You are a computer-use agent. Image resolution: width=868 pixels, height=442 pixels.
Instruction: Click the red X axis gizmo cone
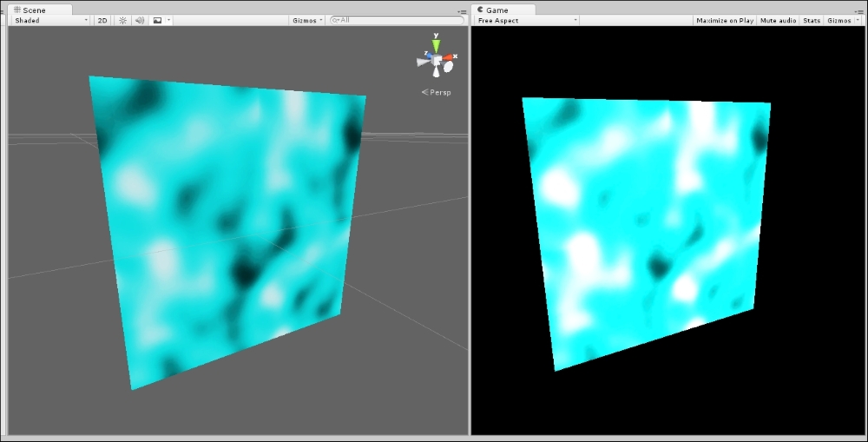[x=449, y=59]
